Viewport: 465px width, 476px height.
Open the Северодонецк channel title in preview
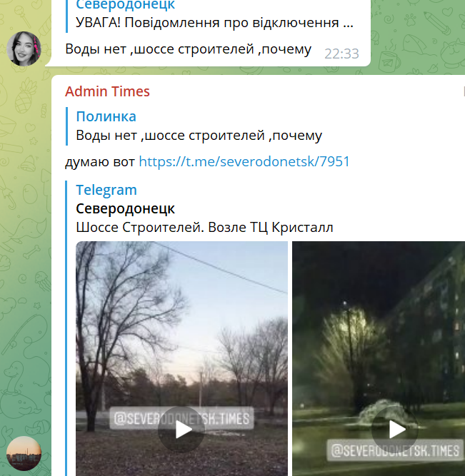[125, 209]
